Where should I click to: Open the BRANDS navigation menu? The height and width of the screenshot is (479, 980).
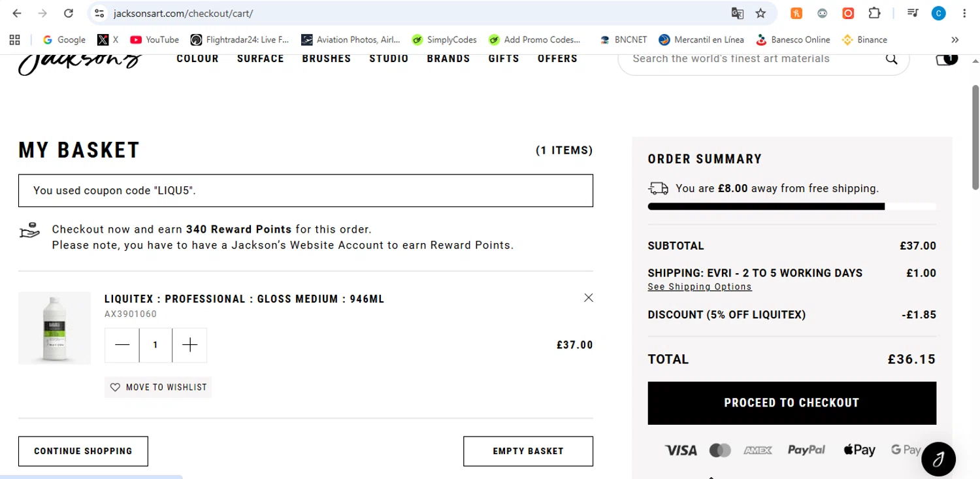[x=448, y=59]
